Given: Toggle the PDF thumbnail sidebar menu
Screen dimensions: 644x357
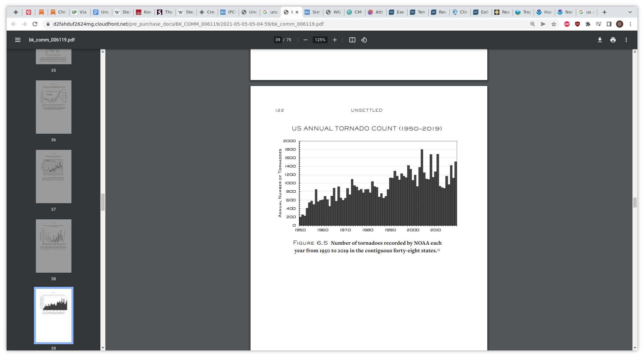Looking at the screenshot, I should 18,40.
